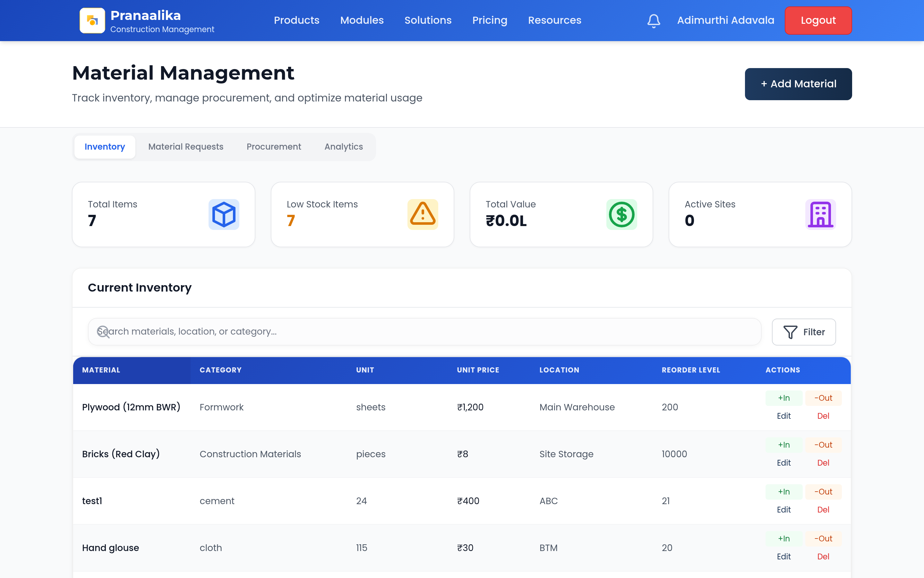Switch to the Procurement tab
Viewport: 924px width, 578px height.
pos(274,147)
